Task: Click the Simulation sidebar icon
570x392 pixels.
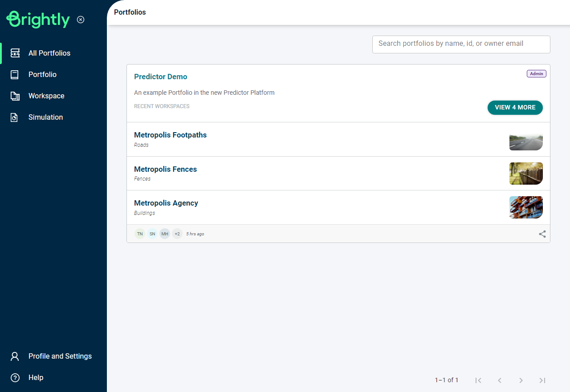Action: (x=14, y=117)
